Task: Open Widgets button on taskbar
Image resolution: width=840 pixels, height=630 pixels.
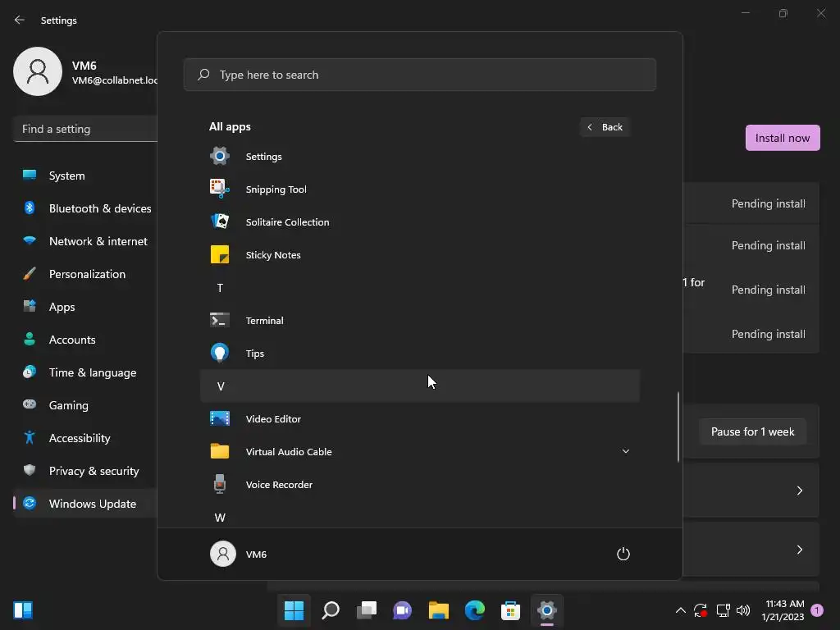Action: 23,610
